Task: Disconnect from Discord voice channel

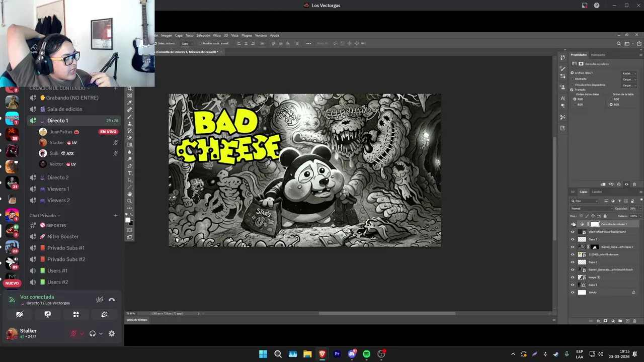Action: tap(112, 300)
